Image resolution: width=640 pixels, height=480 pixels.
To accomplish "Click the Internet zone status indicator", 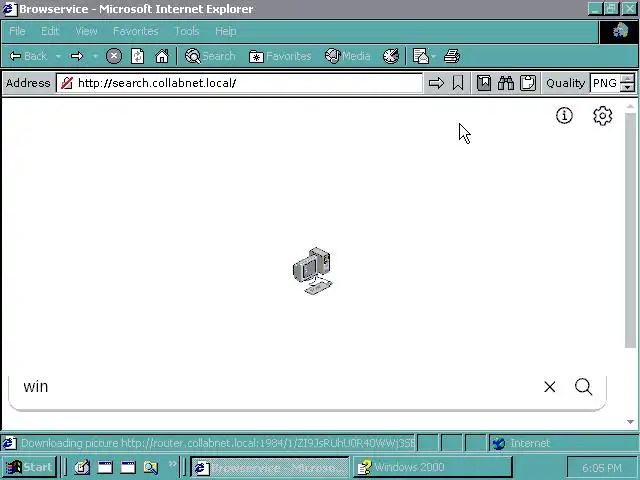I will click(x=562, y=443).
